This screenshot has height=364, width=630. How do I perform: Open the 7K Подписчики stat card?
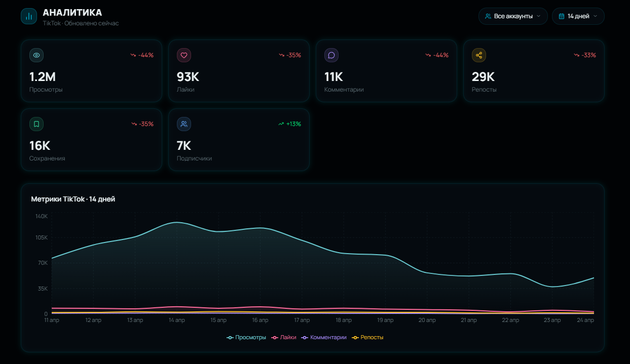coord(239,140)
